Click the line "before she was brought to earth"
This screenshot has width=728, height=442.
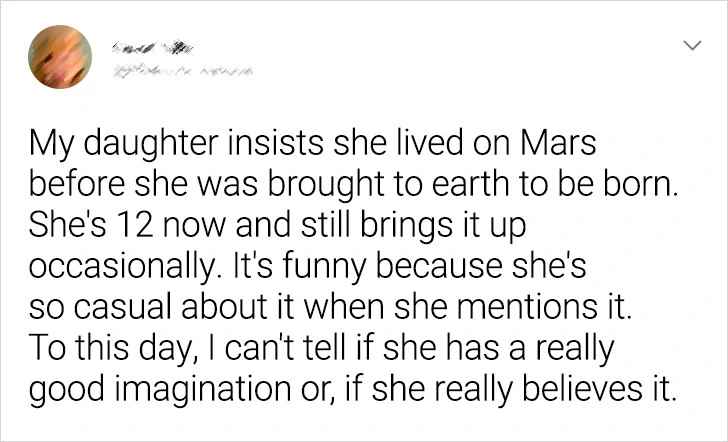353,185
